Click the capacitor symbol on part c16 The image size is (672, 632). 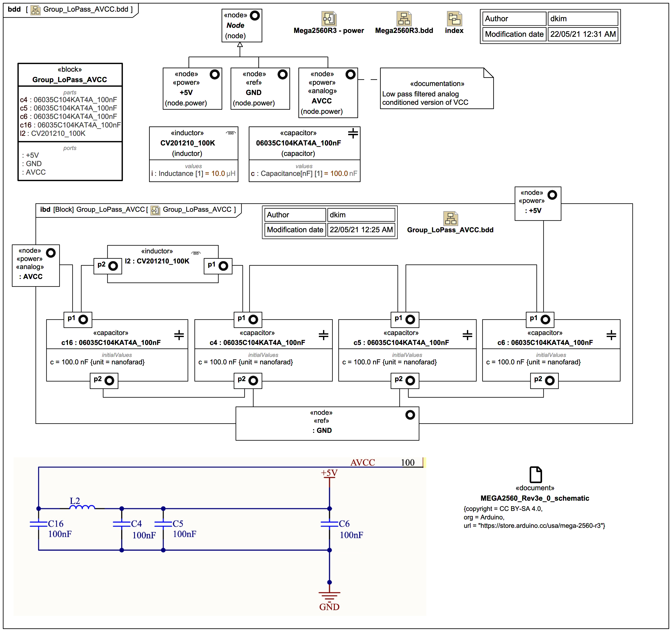(x=179, y=335)
